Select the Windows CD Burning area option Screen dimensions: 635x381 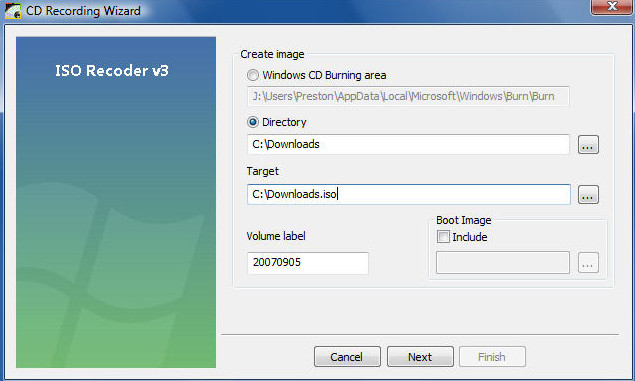click(253, 75)
